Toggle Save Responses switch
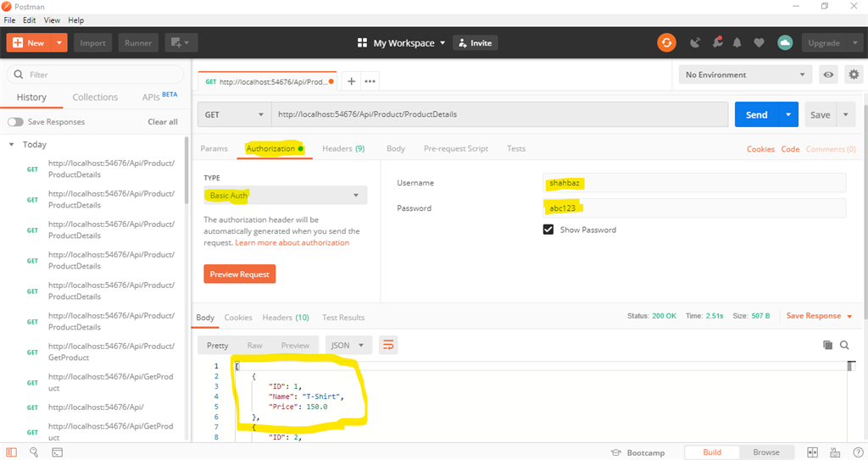Viewport: 868px width, 460px height. pyautogui.click(x=15, y=122)
